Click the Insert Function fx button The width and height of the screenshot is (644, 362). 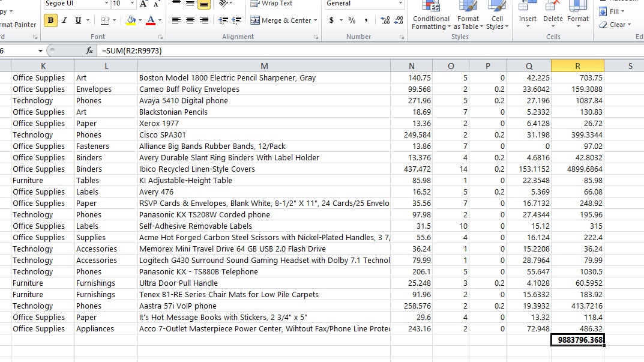tap(89, 50)
